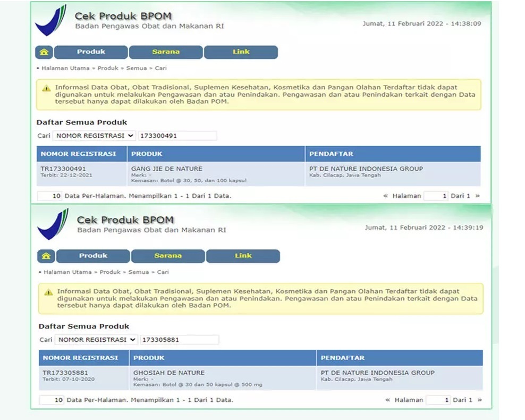Click the Halaman page number field in the top panel

[x=436, y=196]
